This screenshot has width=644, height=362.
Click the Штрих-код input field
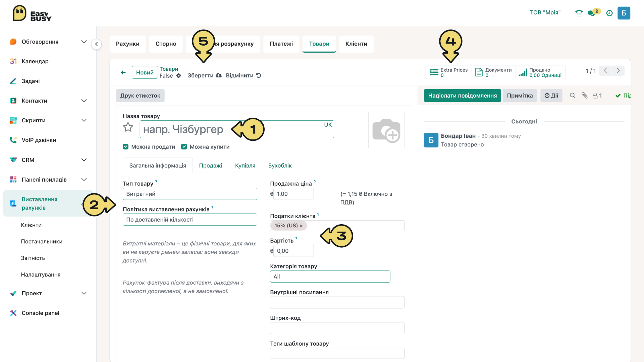click(337, 328)
